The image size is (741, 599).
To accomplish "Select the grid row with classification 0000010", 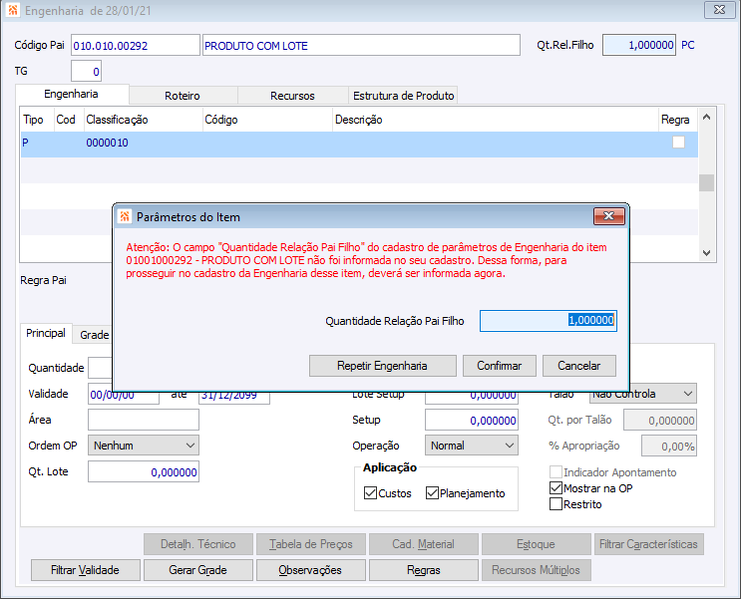I will click(x=359, y=143).
